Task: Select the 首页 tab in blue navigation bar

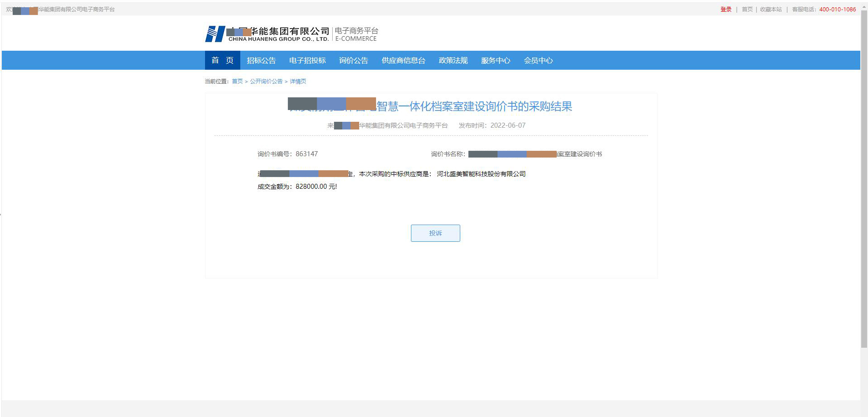Action: point(222,61)
